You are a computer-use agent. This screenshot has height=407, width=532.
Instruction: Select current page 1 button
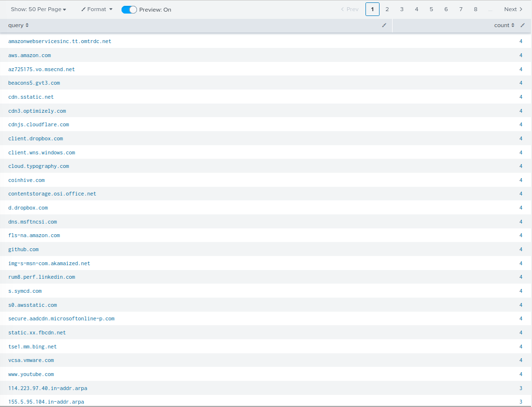(372, 9)
